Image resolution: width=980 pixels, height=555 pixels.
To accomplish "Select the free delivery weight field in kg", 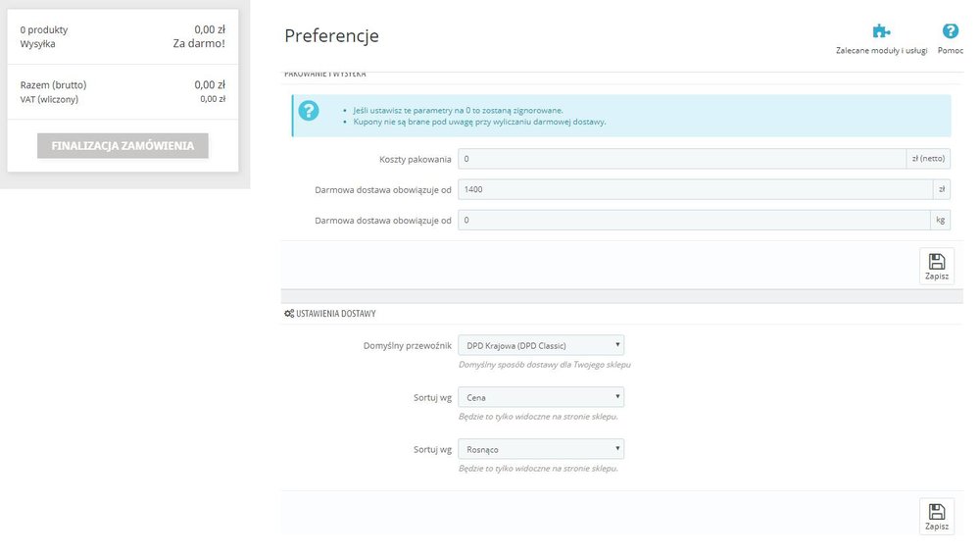I will pyautogui.click(x=695, y=220).
